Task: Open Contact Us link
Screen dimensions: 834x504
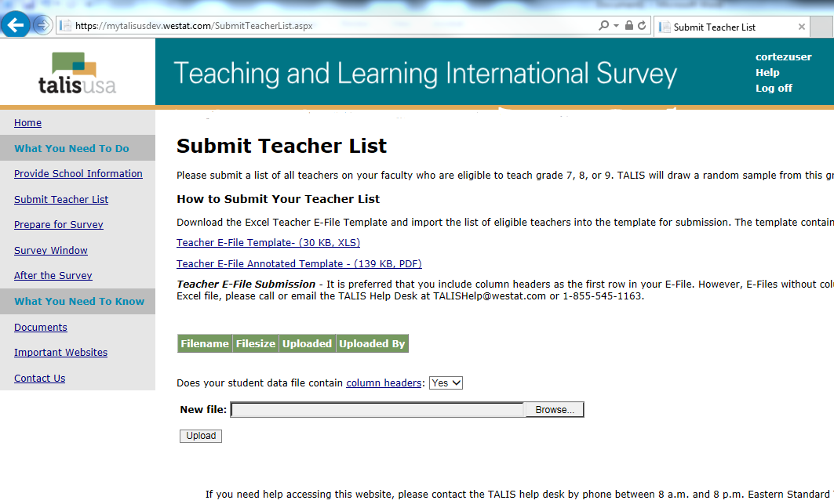Action: point(39,379)
